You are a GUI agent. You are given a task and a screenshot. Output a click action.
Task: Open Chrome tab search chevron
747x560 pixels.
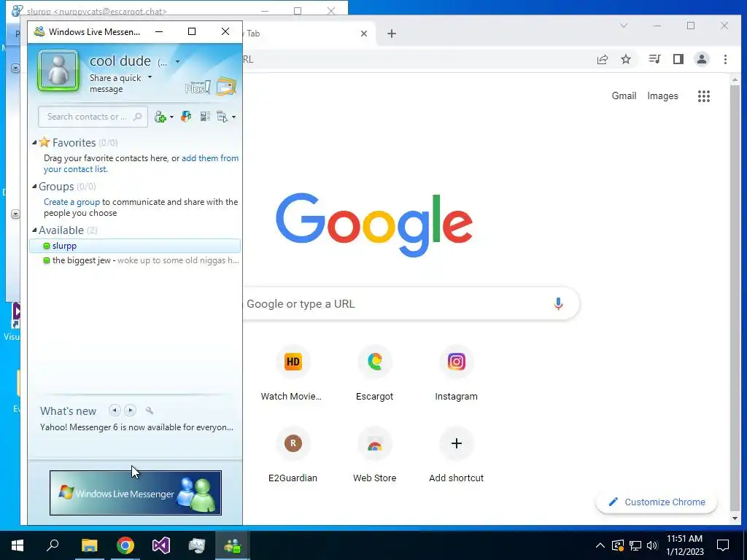(623, 26)
